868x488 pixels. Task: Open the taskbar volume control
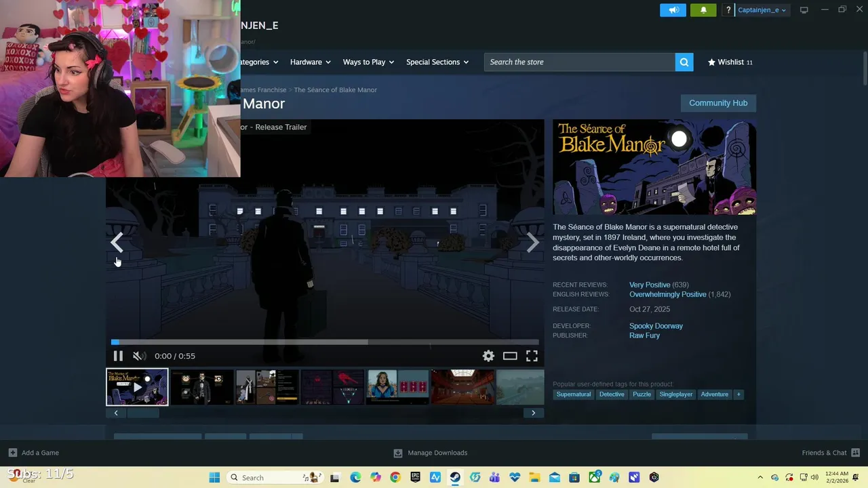point(815,477)
